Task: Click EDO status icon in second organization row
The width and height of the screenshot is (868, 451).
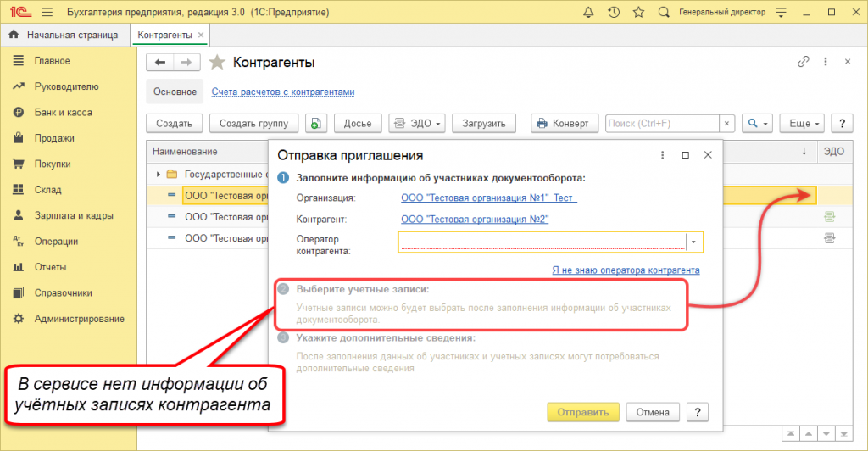Action: pyautogui.click(x=829, y=216)
